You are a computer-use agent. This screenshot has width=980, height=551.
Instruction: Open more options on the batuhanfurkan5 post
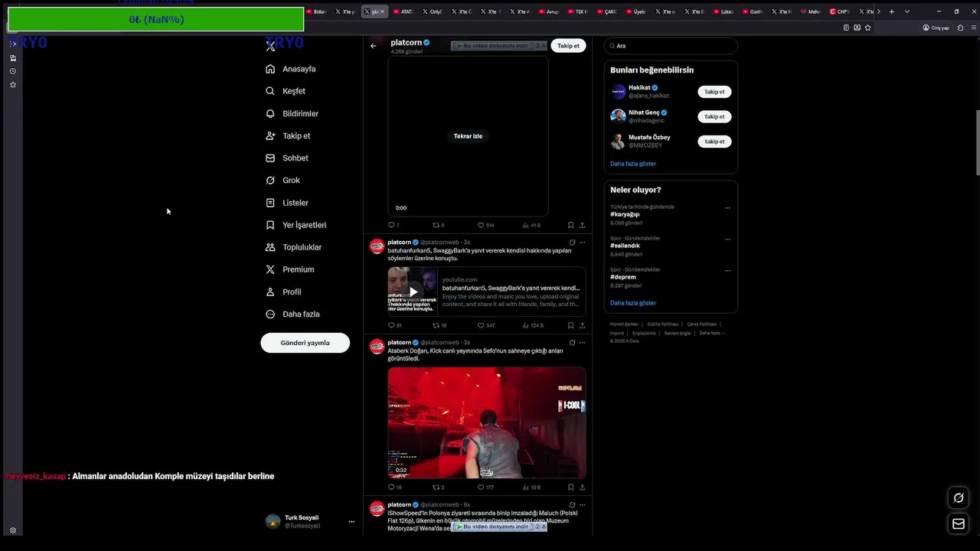pos(582,243)
